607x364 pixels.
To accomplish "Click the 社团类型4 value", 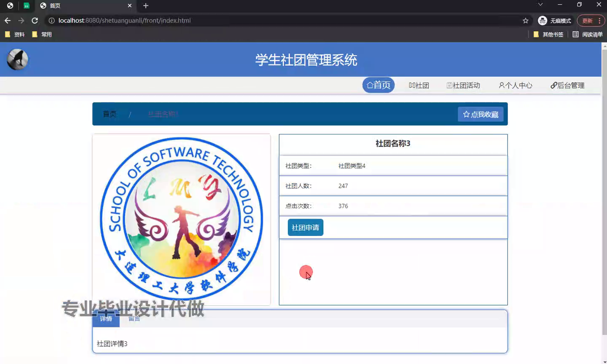I will coord(352,166).
